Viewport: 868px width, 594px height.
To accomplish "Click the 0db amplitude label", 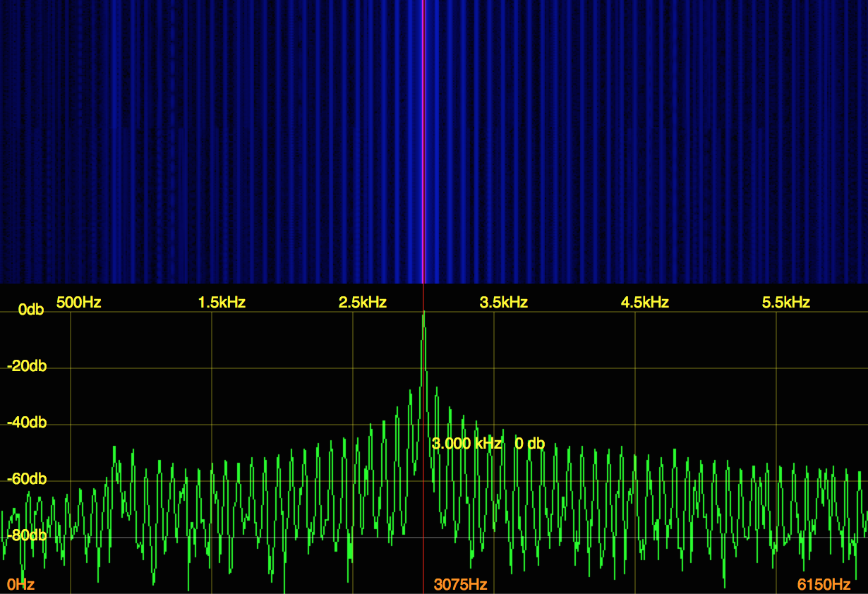I will pyautogui.click(x=31, y=310).
